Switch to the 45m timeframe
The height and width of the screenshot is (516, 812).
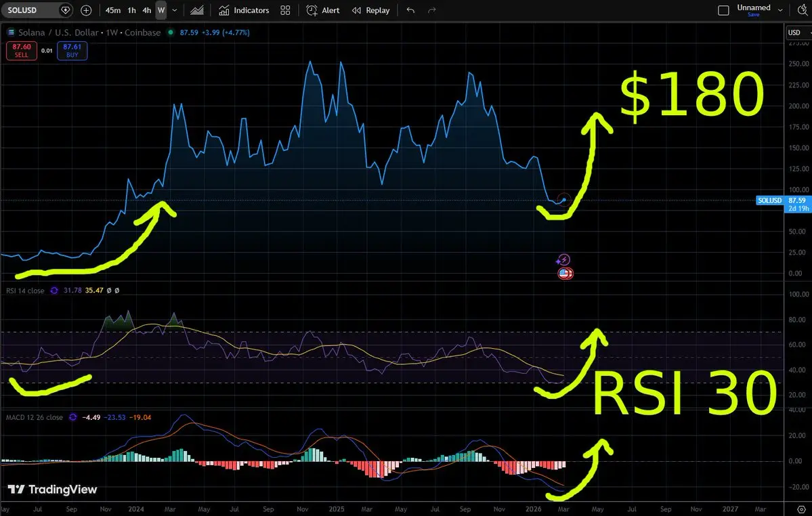[113, 10]
